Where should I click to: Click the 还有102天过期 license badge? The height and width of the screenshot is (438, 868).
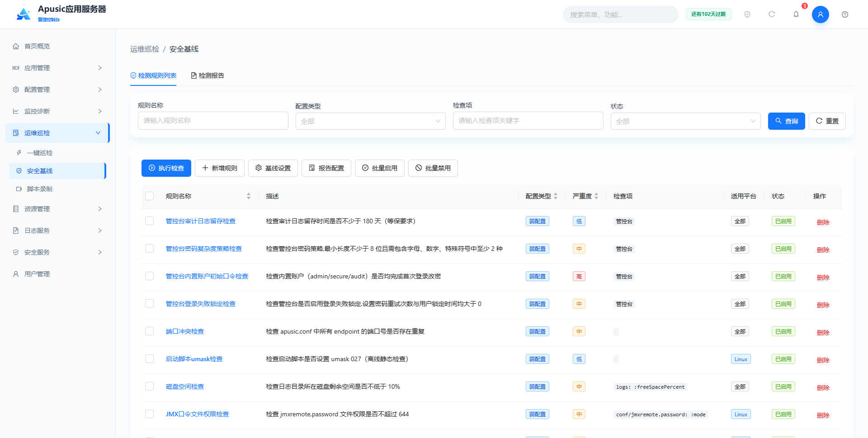(708, 14)
